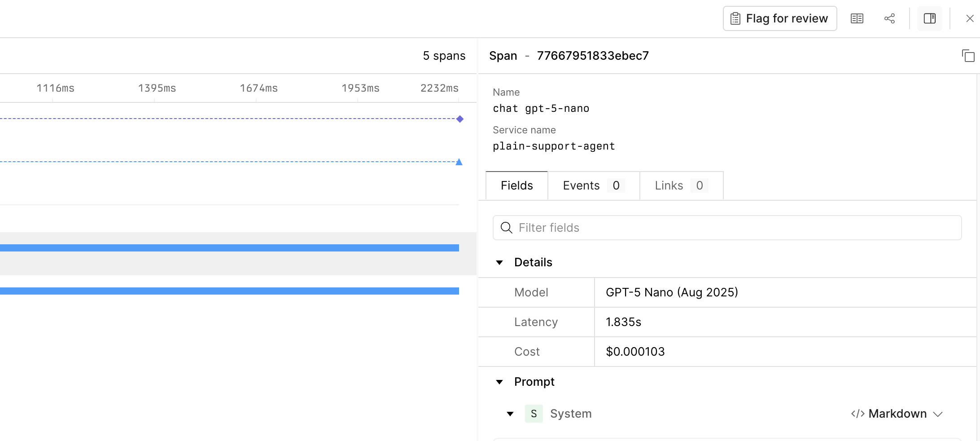Select the blue triangle timeline marker

tap(459, 162)
